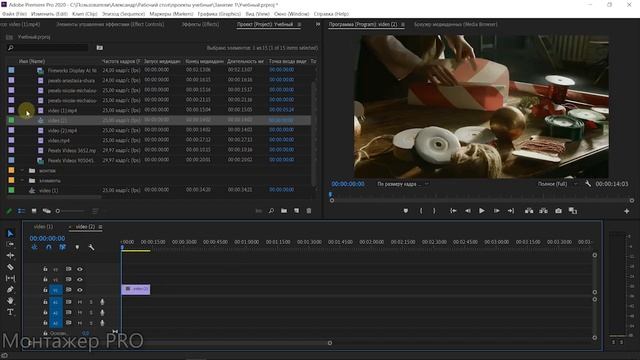This screenshot has width=640, height=360.
Task: Go to Out point
Action: (511, 211)
